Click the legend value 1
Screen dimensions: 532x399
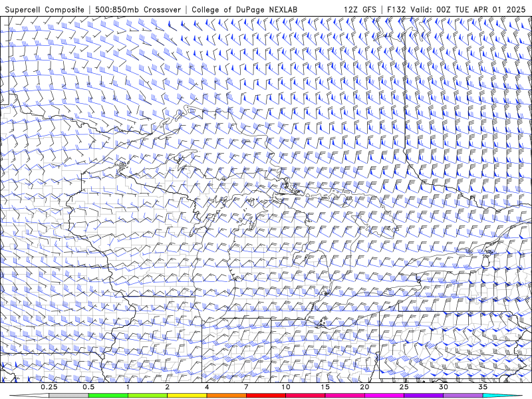128,387
